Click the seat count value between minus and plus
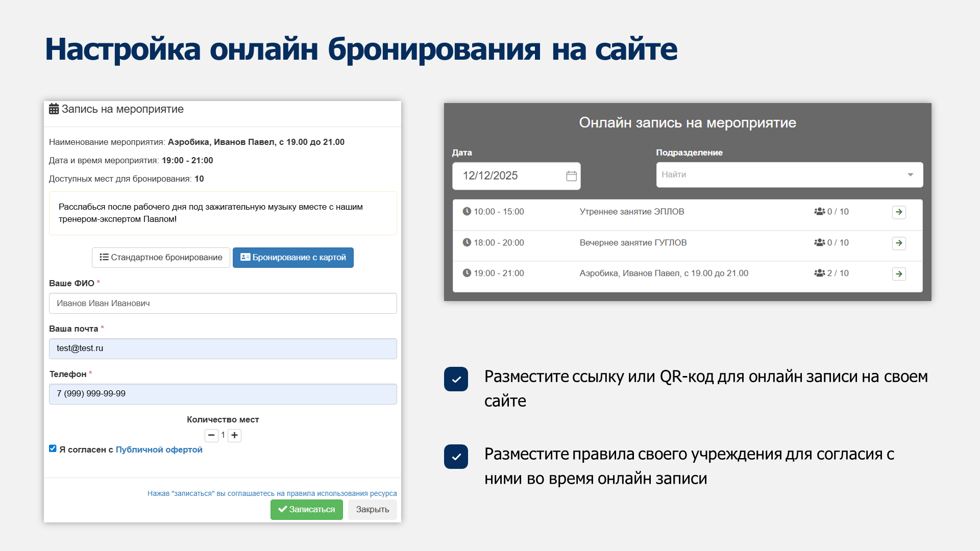 pyautogui.click(x=223, y=435)
